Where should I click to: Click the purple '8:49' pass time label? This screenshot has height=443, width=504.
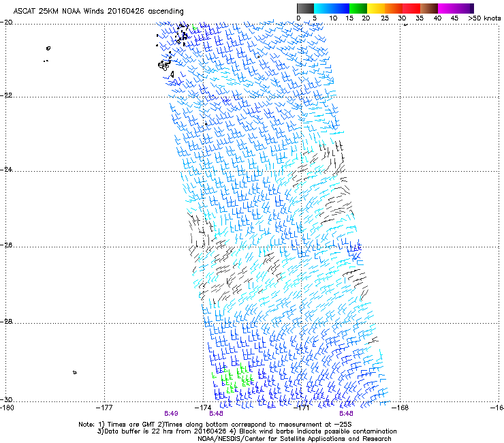click(x=171, y=414)
